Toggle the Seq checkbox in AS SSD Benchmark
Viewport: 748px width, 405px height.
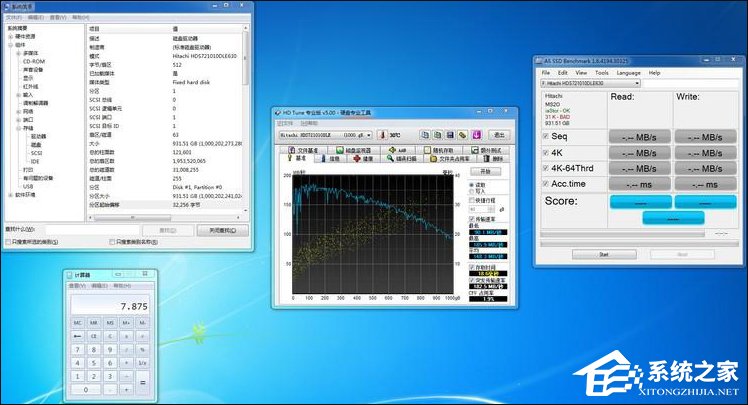pyautogui.click(x=543, y=135)
